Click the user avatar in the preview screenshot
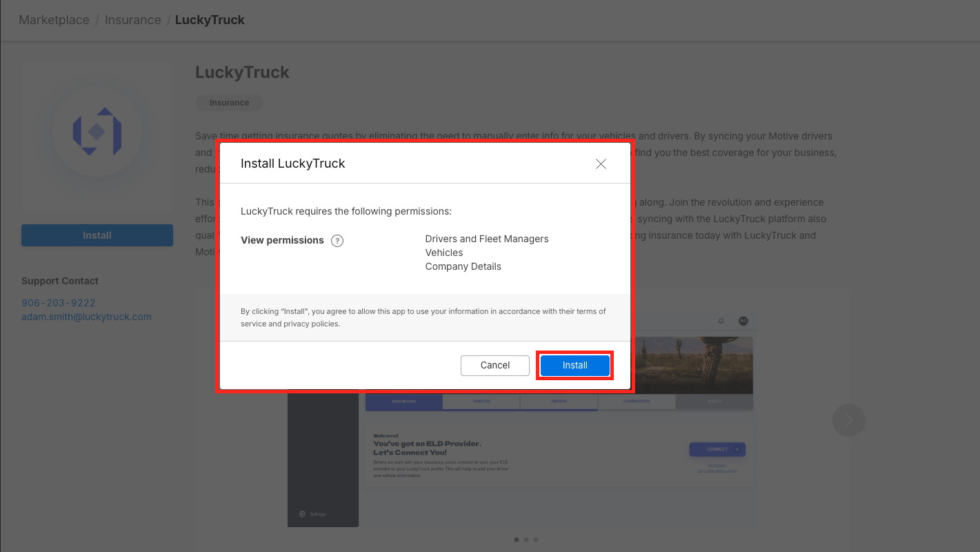The width and height of the screenshot is (980, 552). pos(743,321)
